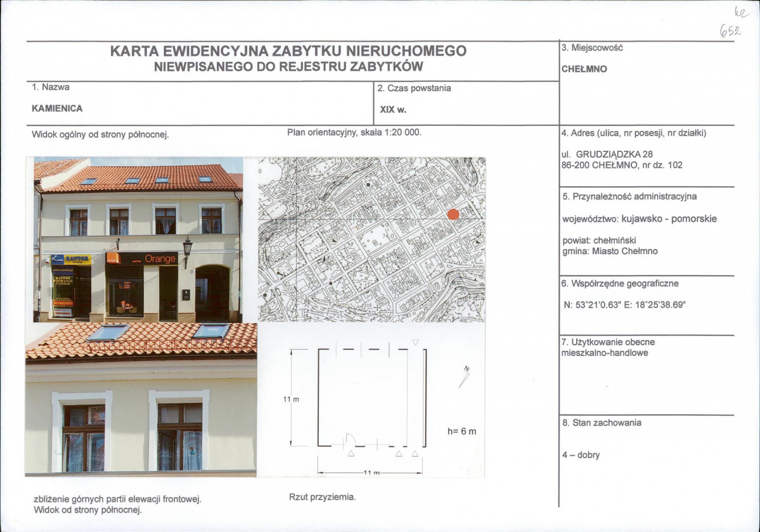Click the horizontal '11 m' dimension at plan bottom
The width and height of the screenshot is (760, 532).
[371, 472]
